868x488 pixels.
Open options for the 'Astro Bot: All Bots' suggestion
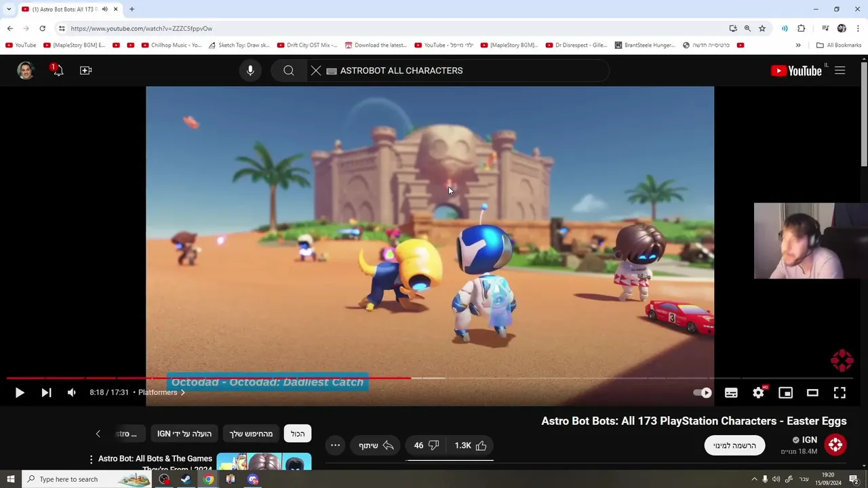pyautogui.click(x=91, y=460)
